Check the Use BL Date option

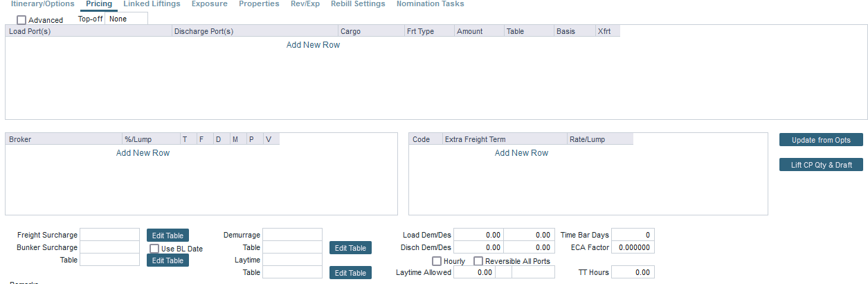pos(155,249)
